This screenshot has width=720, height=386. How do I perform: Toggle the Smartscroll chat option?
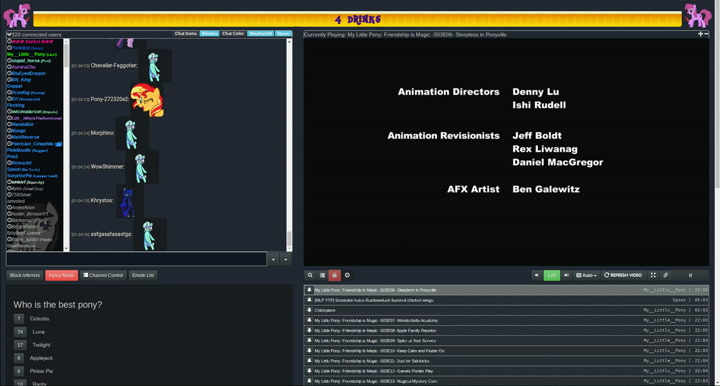pos(260,34)
